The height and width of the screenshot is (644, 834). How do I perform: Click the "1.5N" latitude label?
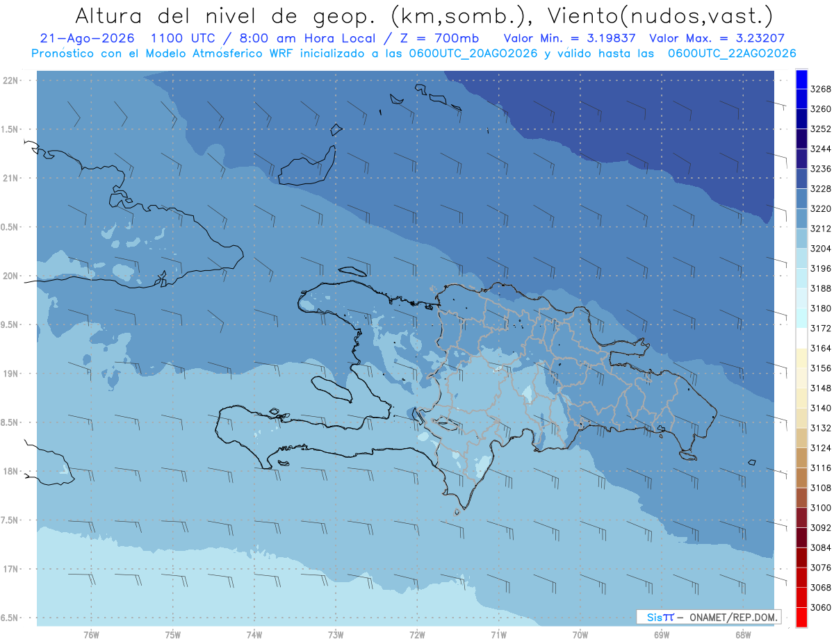tap(10, 129)
